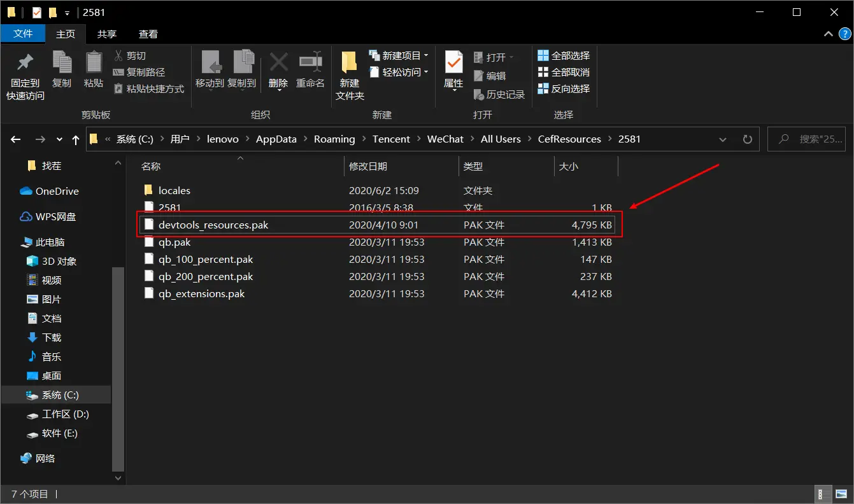
Task: Click the WeChat breadcrumb in address bar
Action: pyautogui.click(x=445, y=139)
